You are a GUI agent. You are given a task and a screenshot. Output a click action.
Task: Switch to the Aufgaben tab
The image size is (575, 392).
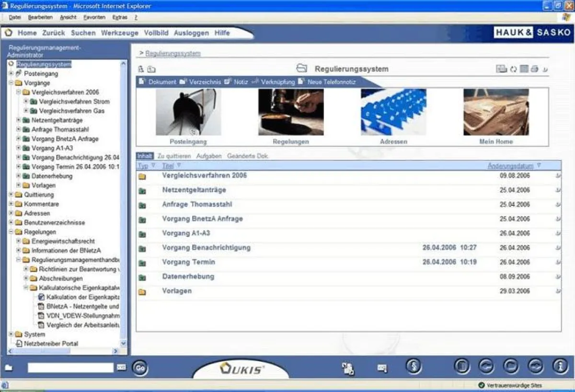pyautogui.click(x=209, y=156)
